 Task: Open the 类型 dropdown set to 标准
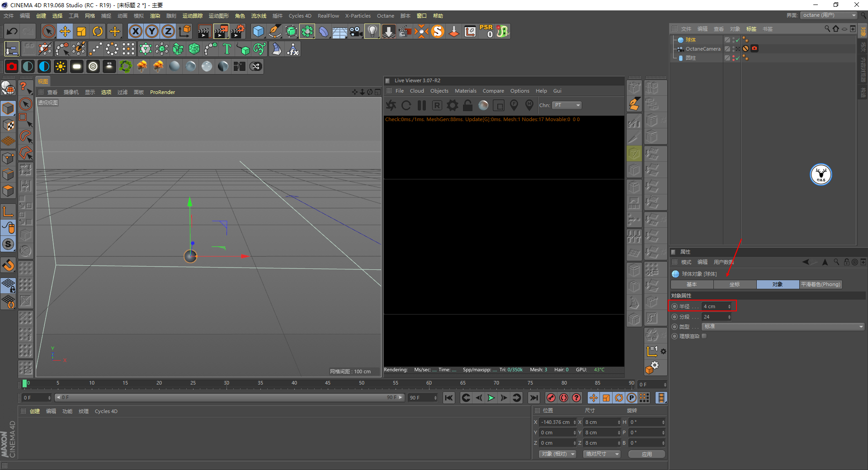(x=783, y=326)
